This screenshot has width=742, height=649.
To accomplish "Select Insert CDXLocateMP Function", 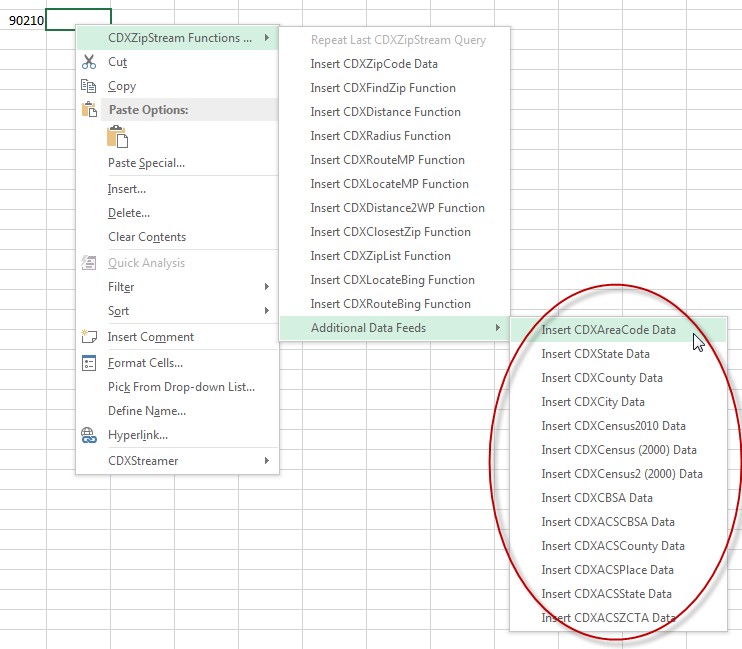I will (395, 184).
